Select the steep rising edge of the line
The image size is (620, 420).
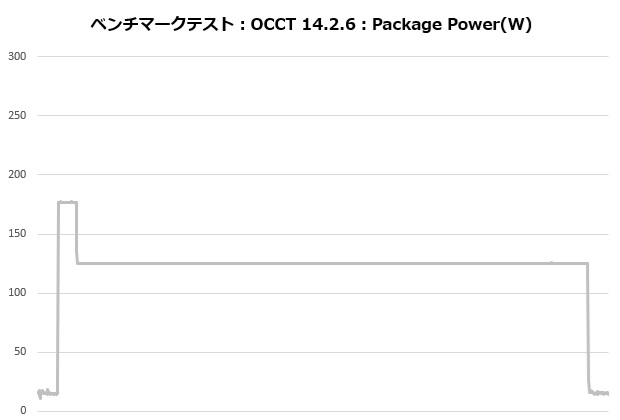pos(58,300)
